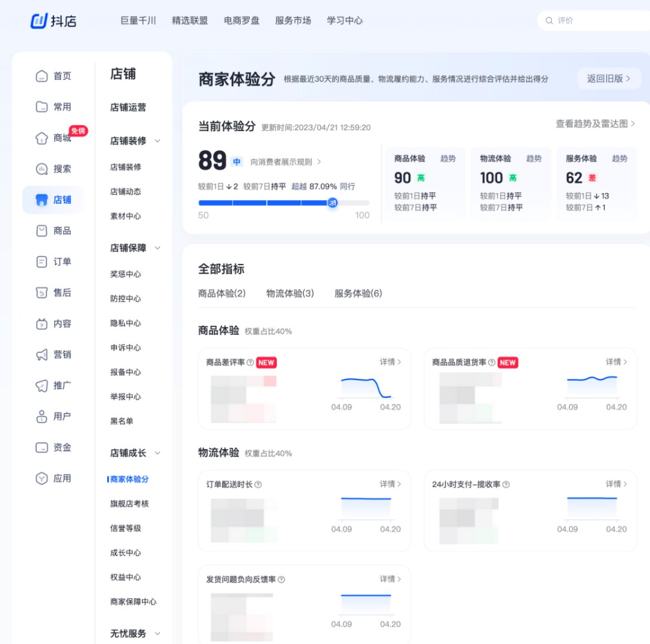Switch to 物流体验(3) tab
The image size is (650, 644).
(290, 294)
